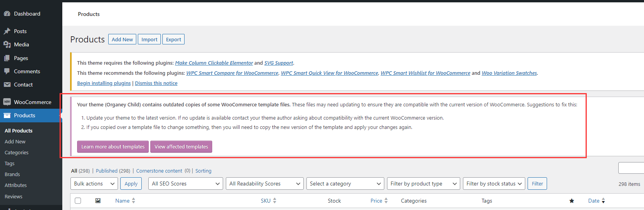Open WooCommerce menu item

point(31,102)
